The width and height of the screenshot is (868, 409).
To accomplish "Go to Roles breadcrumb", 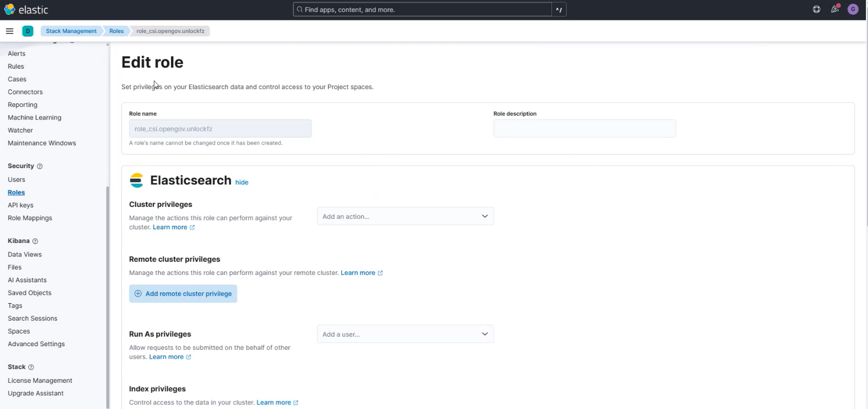I will pos(117,31).
